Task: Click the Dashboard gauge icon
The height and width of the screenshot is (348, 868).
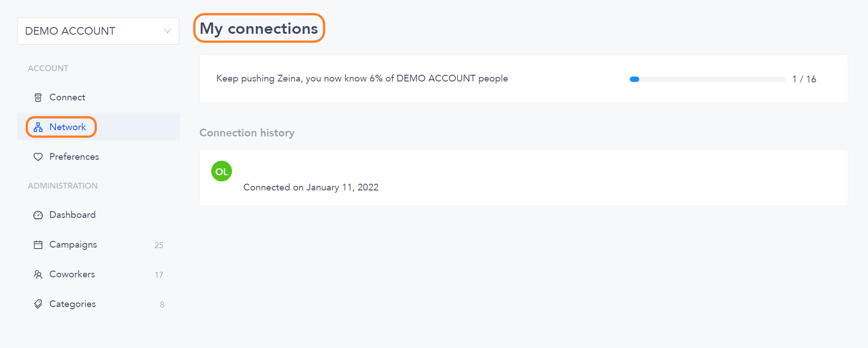Action: tap(38, 215)
